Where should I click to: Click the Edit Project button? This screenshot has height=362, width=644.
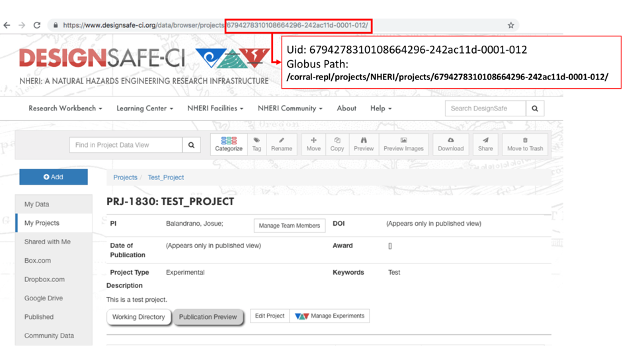pos(269,316)
